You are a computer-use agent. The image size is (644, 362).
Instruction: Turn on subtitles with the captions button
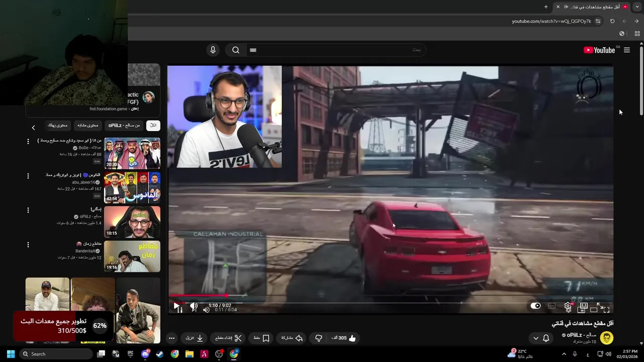click(551, 306)
